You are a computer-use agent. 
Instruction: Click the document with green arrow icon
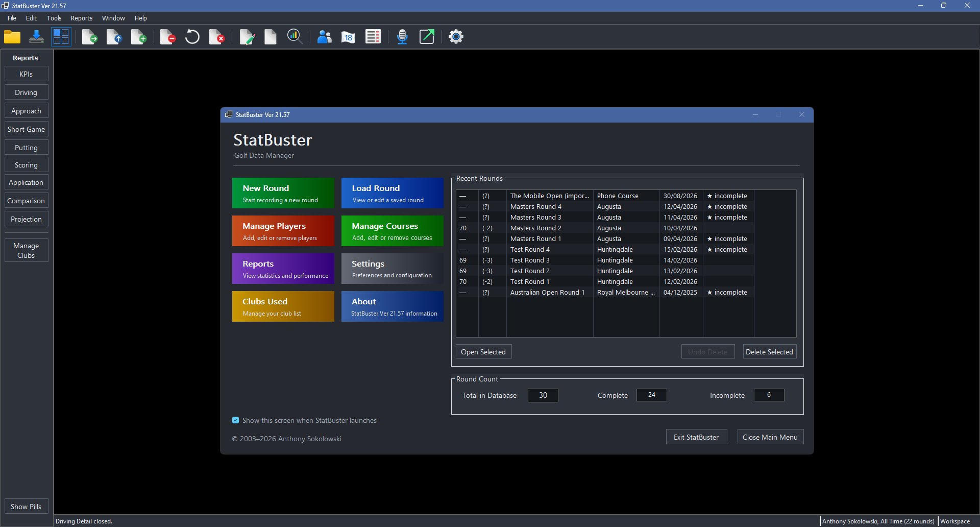pos(90,37)
